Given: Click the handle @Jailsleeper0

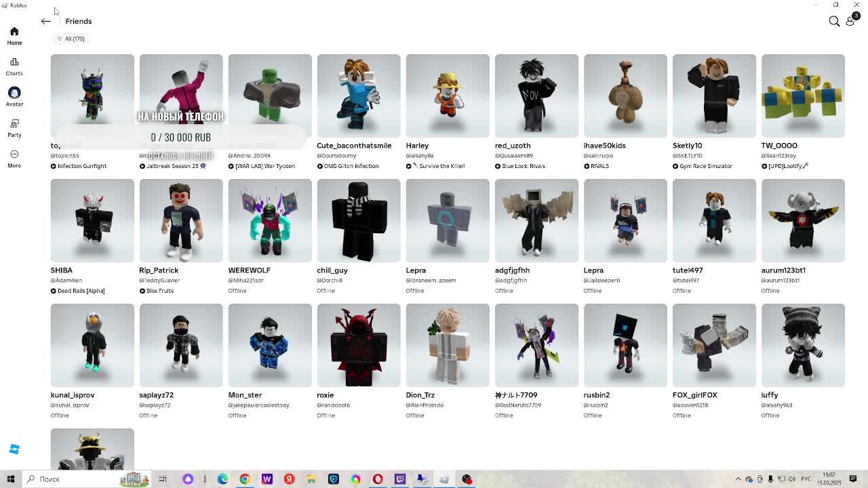Looking at the screenshot, I should tap(601, 280).
